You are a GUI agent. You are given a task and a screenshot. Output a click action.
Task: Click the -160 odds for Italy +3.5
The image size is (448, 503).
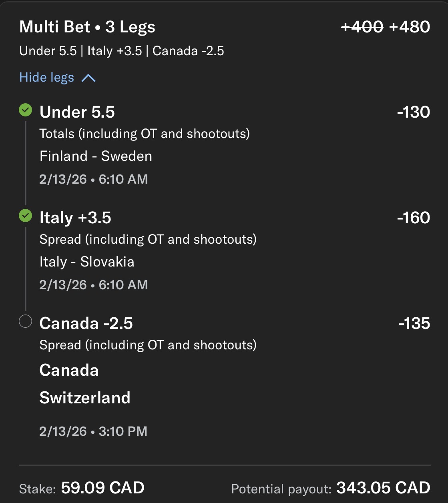tap(413, 218)
